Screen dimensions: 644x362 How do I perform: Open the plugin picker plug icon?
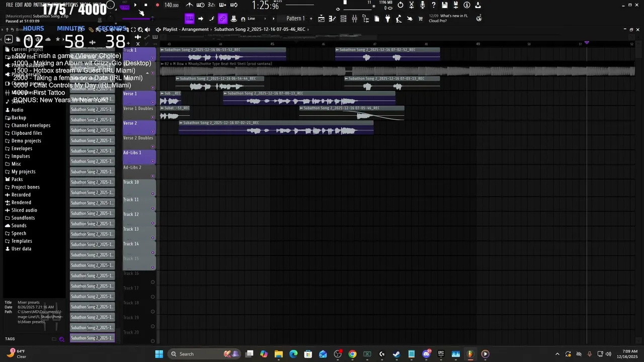[x=387, y=19]
